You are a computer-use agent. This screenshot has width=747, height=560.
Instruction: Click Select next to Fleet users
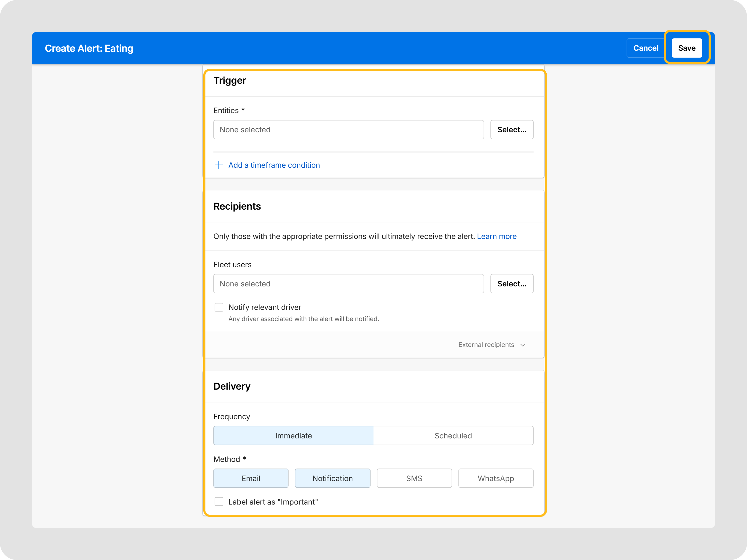point(512,283)
